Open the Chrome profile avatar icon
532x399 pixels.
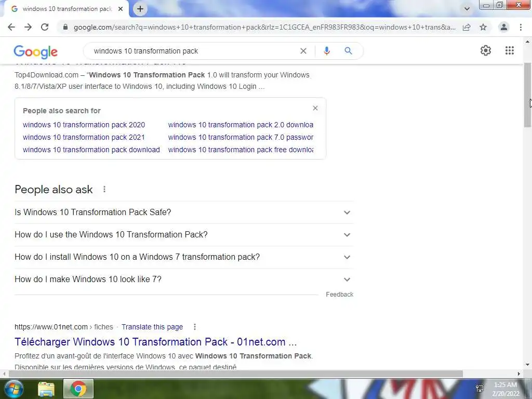pos(504,27)
